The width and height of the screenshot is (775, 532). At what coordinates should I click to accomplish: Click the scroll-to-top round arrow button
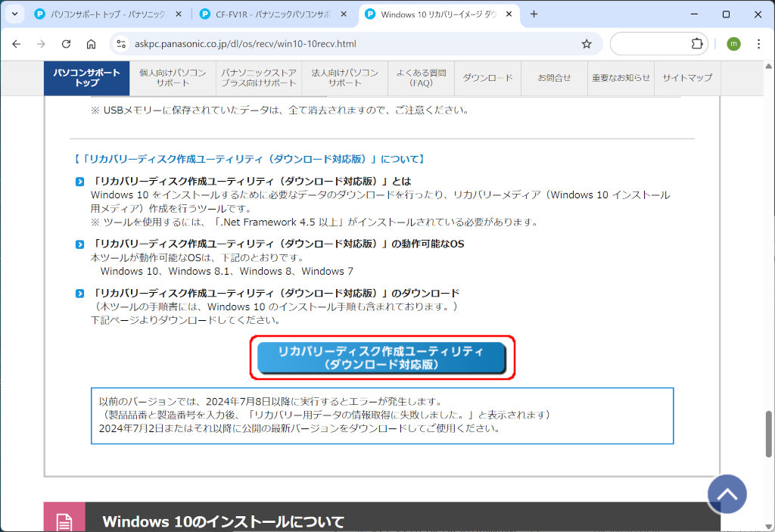pos(727,494)
